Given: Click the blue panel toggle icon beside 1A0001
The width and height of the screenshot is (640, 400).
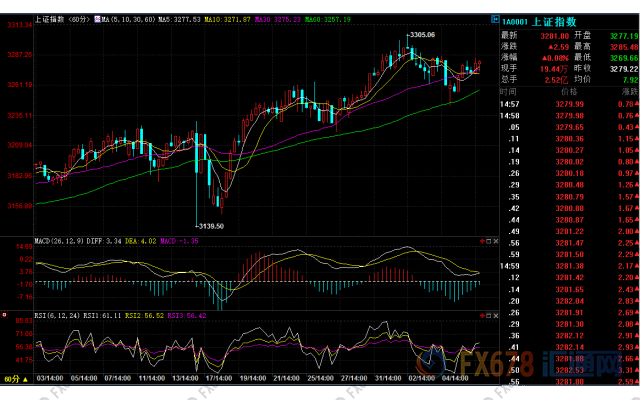Looking at the screenshot, I should tap(495, 19).
